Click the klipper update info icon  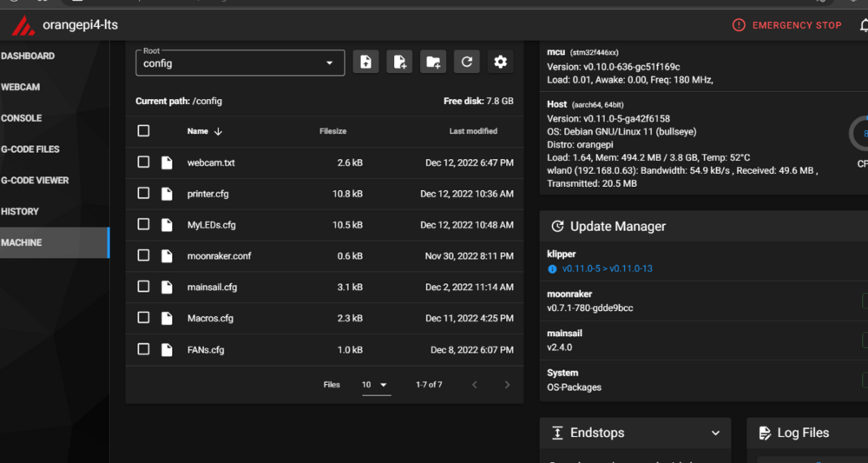(x=552, y=269)
